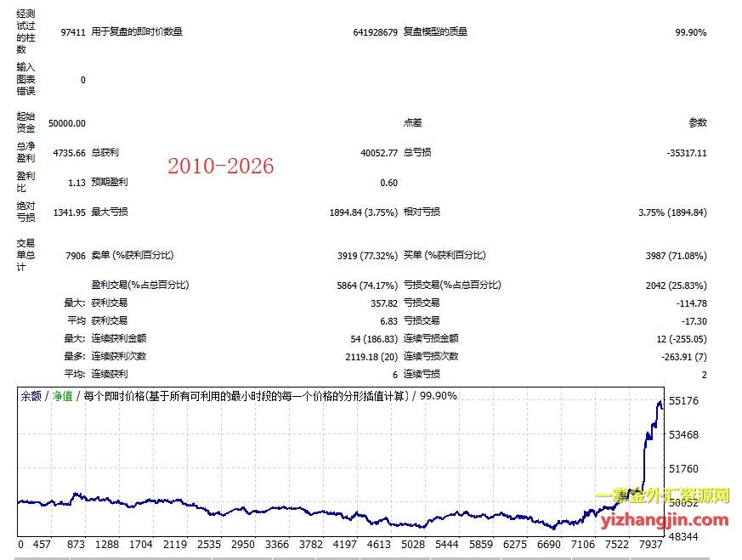Viewport: 742px width, 560px height.
Task: Select the buy orders value 3987 (71.08%)
Action: (676, 256)
